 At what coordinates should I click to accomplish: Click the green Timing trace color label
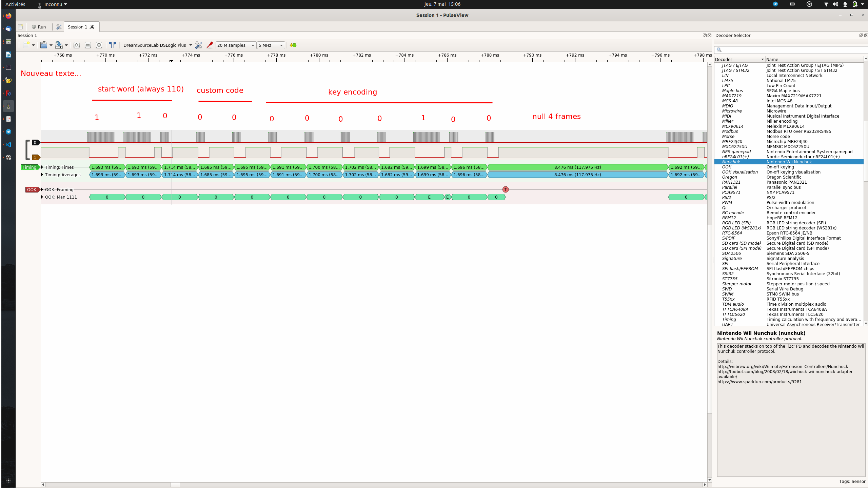(x=30, y=167)
